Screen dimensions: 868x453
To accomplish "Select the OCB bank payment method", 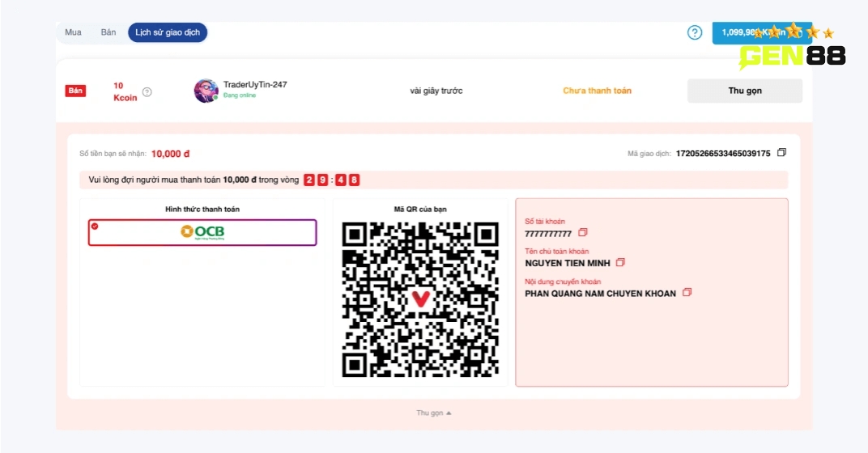I will 202,232.
